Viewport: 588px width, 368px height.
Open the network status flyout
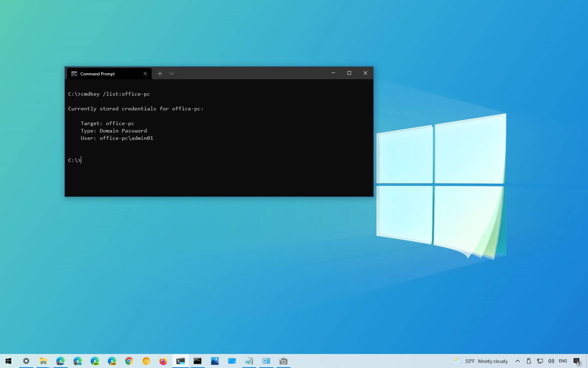(x=540, y=361)
